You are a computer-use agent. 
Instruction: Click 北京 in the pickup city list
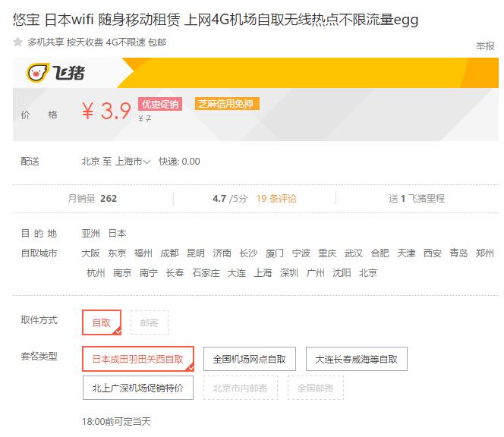368,273
